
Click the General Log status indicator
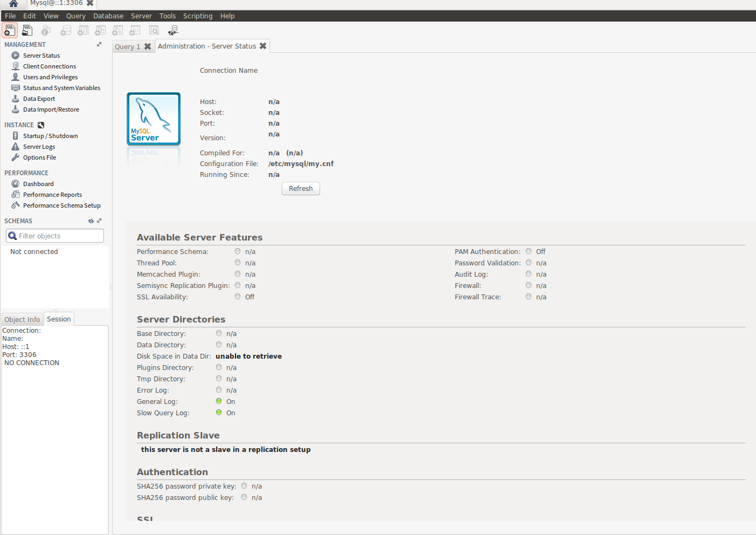point(219,401)
